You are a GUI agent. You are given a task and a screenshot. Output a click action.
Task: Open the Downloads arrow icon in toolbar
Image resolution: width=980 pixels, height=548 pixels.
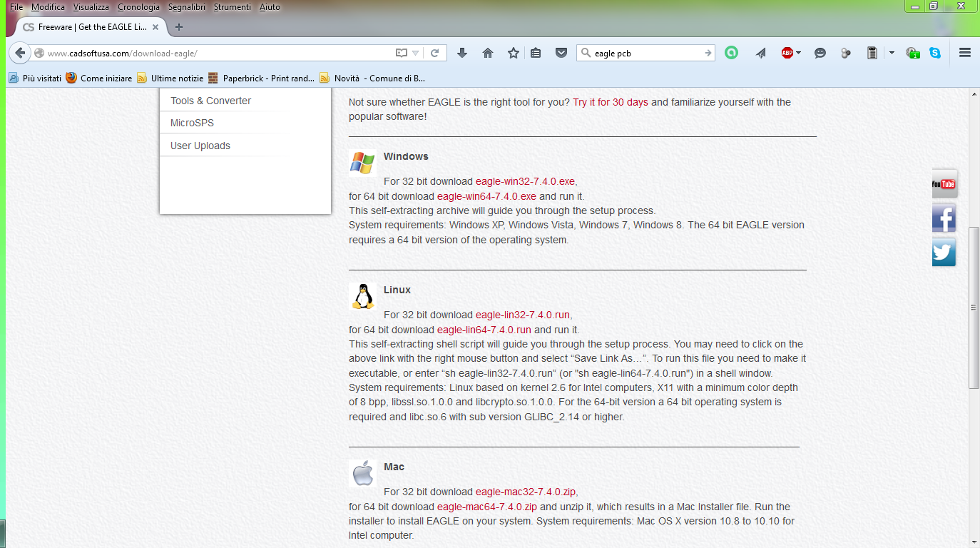click(462, 53)
